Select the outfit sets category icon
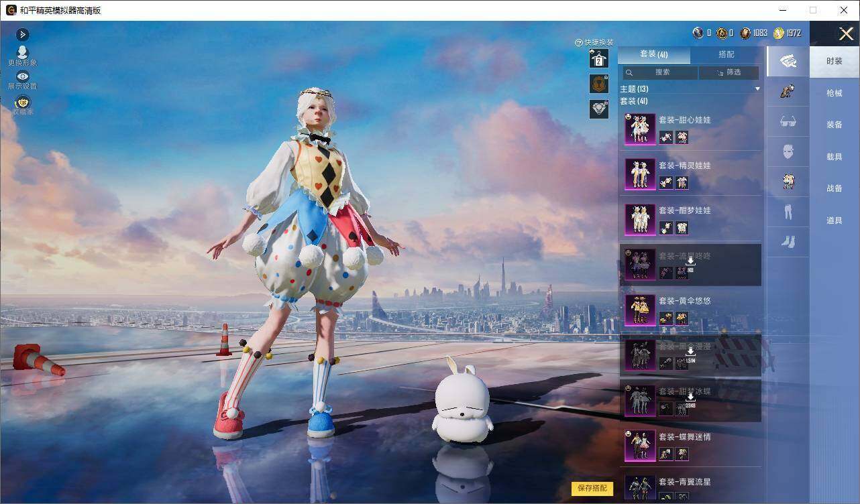 point(788,61)
